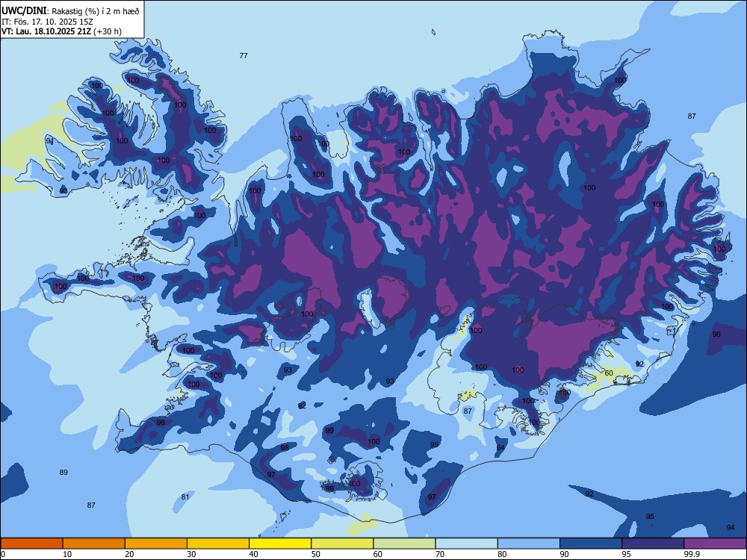Click the orange 10–20 legend swatch

94,544
